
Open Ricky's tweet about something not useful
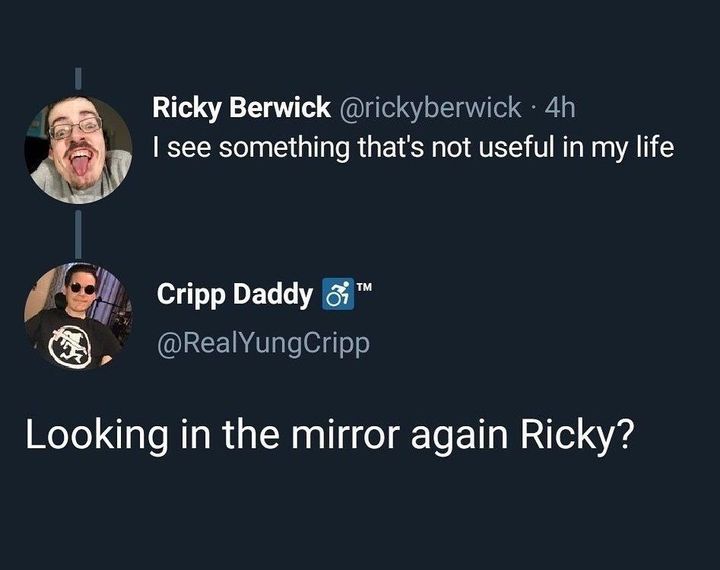(414, 147)
